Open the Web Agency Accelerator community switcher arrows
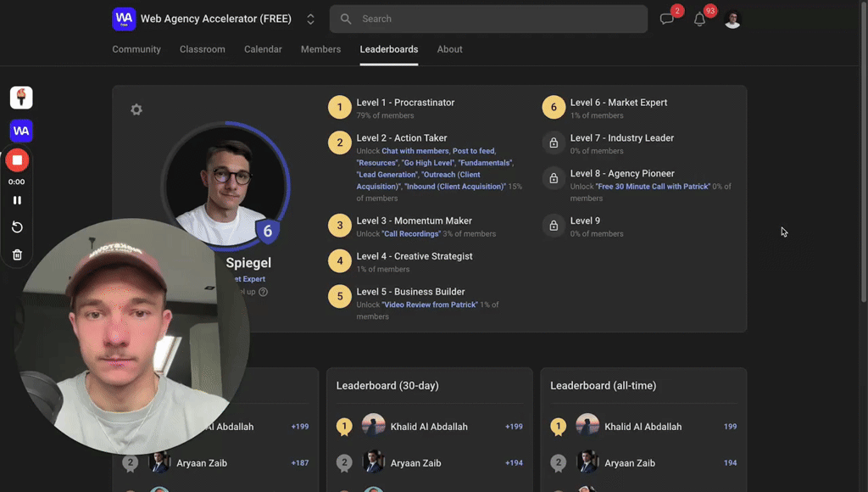 310,19
